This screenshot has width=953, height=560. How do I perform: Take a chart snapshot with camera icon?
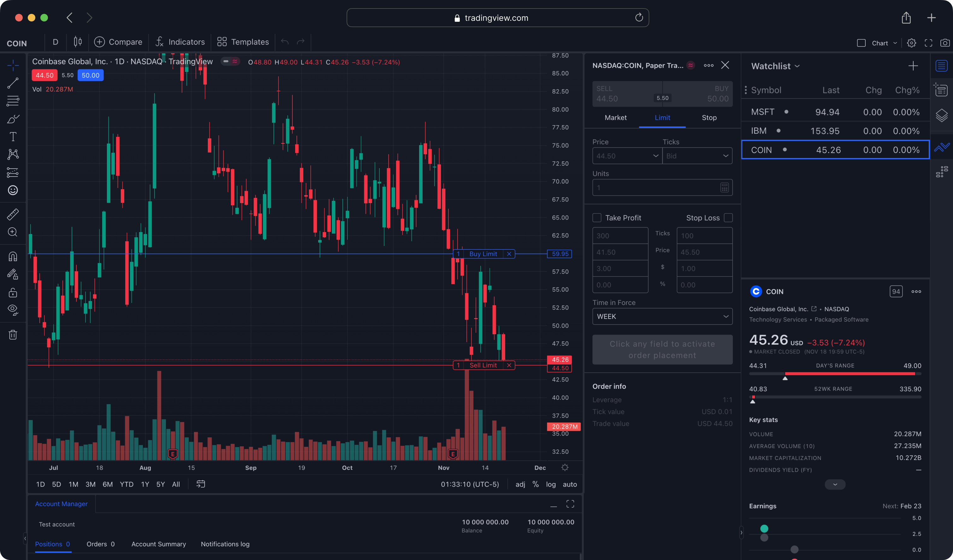(x=945, y=43)
